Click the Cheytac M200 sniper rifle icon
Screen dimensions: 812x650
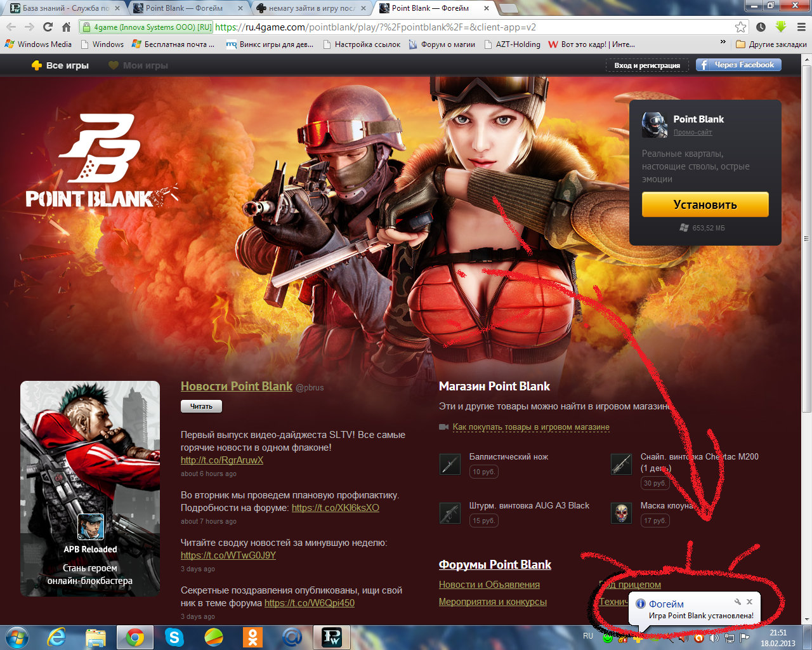[621, 464]
